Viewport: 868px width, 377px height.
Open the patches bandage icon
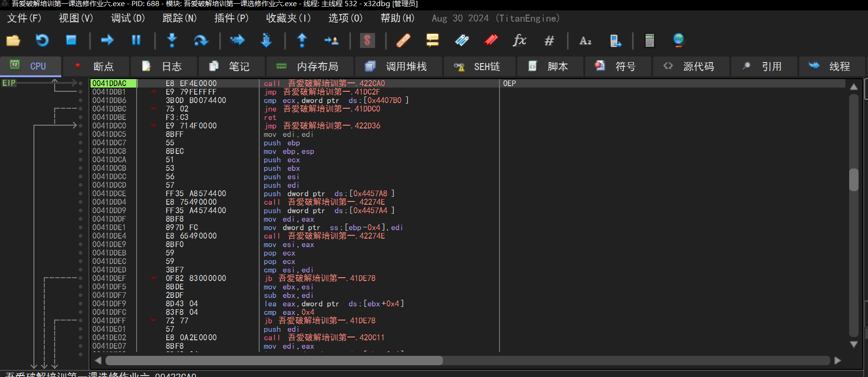click(403, 40)
